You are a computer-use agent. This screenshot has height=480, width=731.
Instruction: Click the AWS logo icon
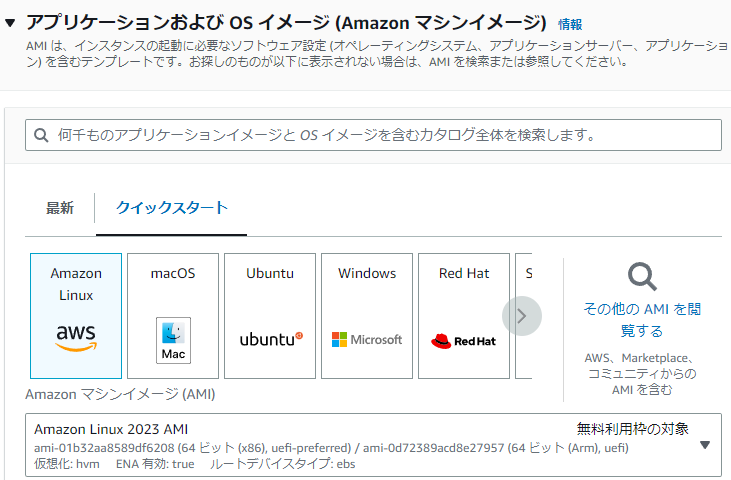(75, 338)
